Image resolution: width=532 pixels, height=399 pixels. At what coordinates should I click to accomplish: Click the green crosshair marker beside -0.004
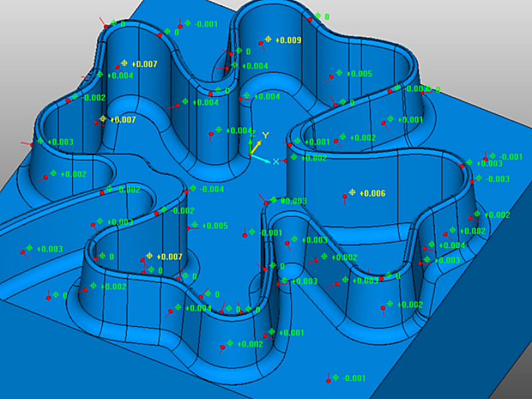193,188
